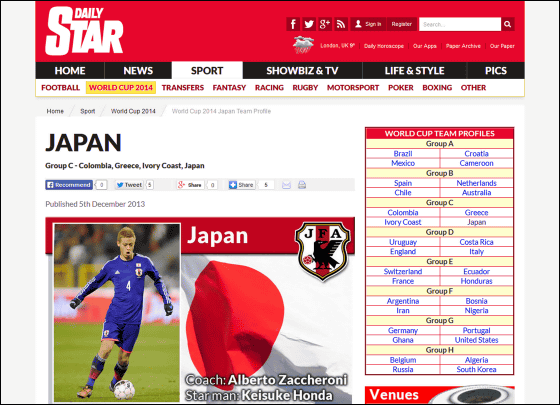Open the Croatia team profile
The width and height of the screenshot is (560, 405).
point(476,154)
